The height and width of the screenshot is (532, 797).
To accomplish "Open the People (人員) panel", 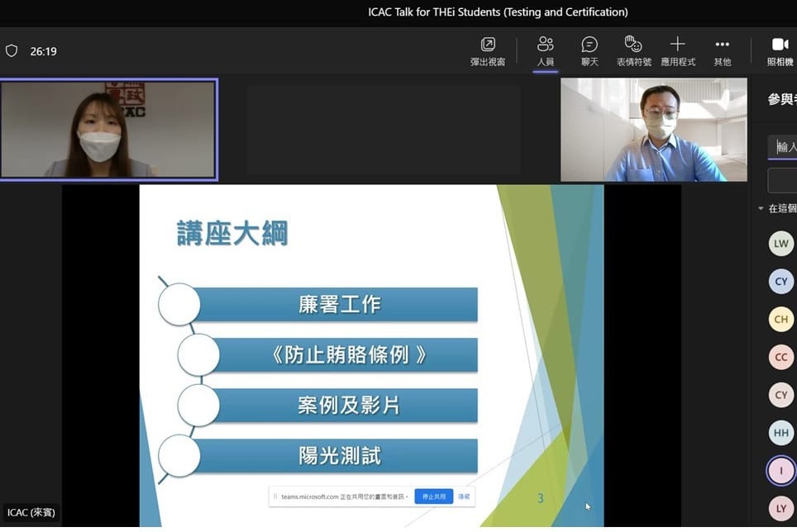I will click(x=545, y=45).
